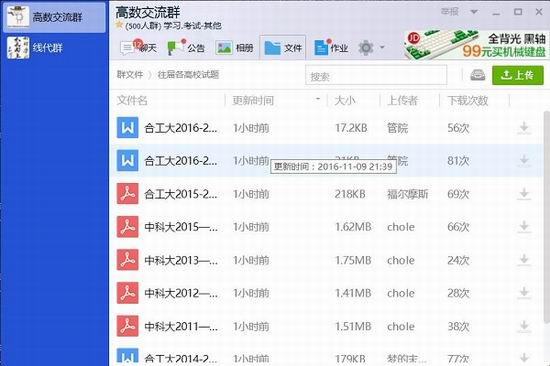Download the 218KB 合工大2015 file
Viewport: 550px width, 366px height.
coord(524,194)
